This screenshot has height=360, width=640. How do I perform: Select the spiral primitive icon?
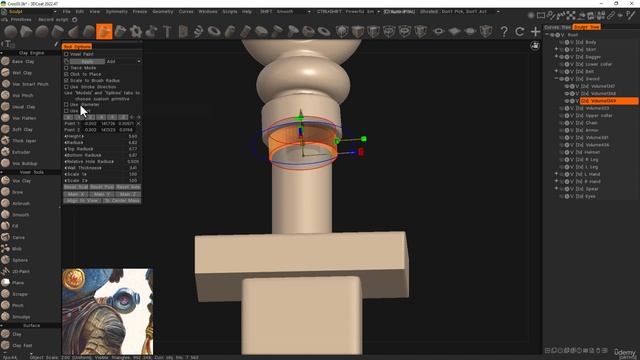coord(199,31)
